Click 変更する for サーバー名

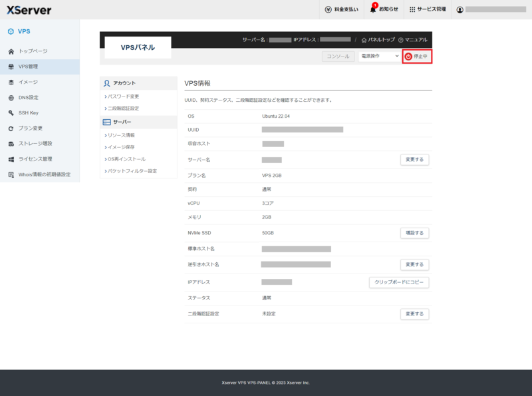[x=414, y=160]
